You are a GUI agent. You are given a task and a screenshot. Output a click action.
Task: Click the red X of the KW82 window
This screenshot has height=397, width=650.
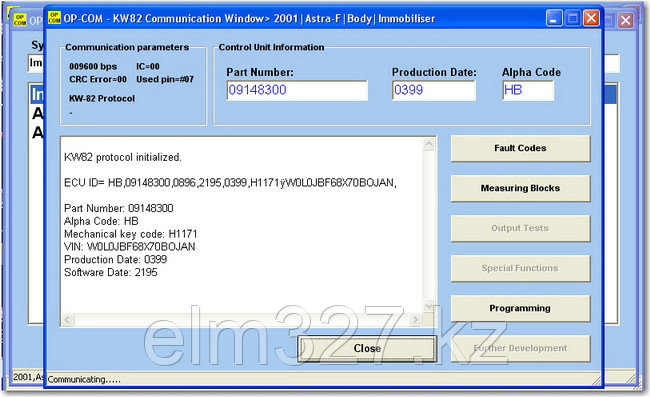tap(592, 18)
